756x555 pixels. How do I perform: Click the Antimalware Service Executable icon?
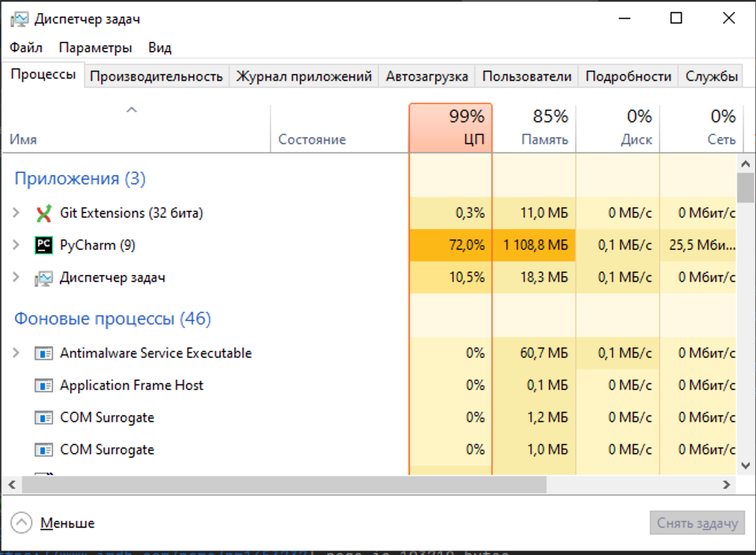[x=44, y=354]
